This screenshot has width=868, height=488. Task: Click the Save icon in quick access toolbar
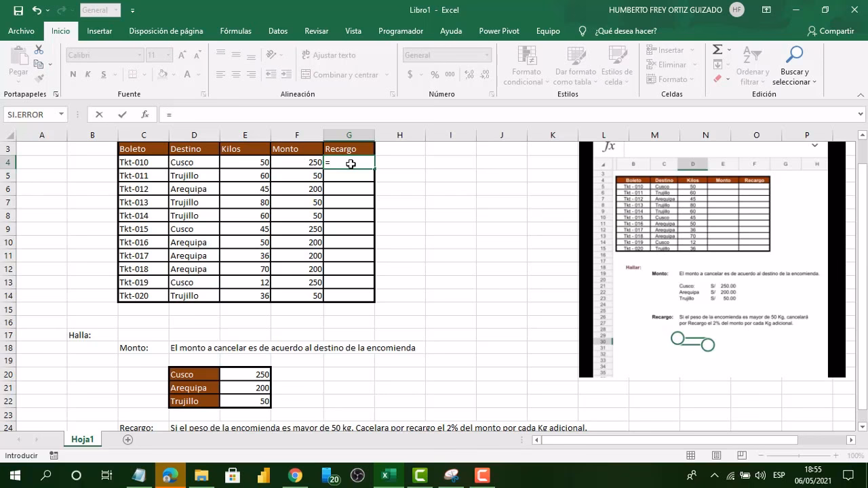18,10
